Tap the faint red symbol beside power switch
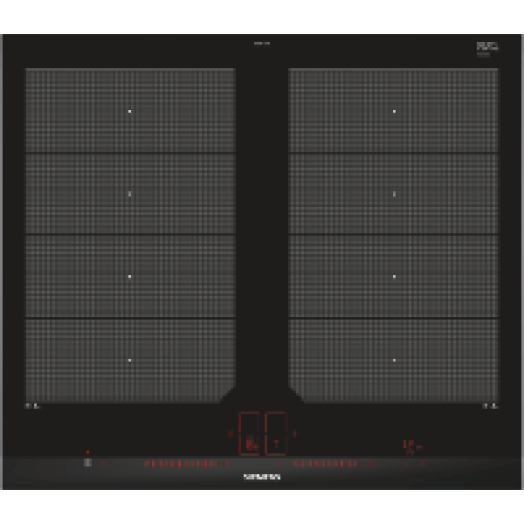 (x=104, y=464)
